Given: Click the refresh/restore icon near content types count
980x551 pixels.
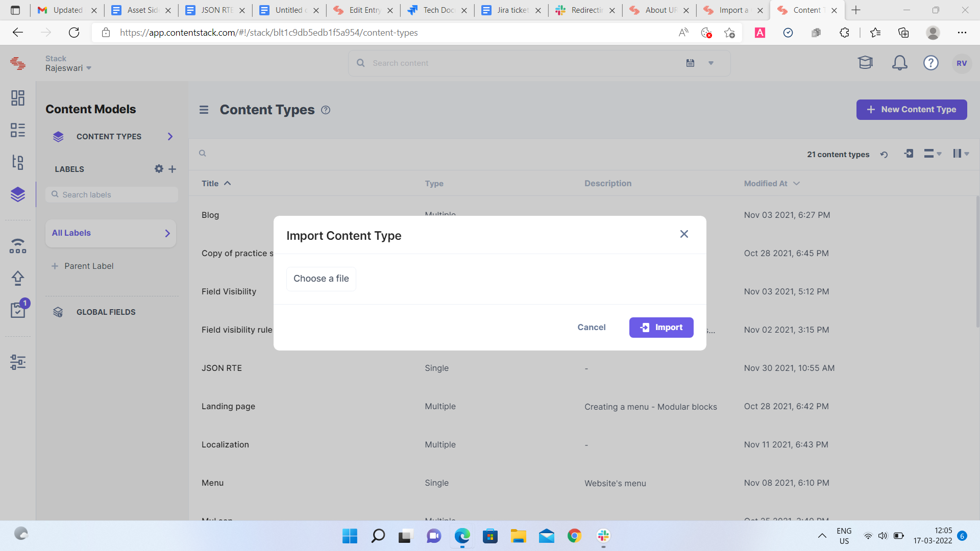Looking at the screenshot, I should [x=884, y=154].
